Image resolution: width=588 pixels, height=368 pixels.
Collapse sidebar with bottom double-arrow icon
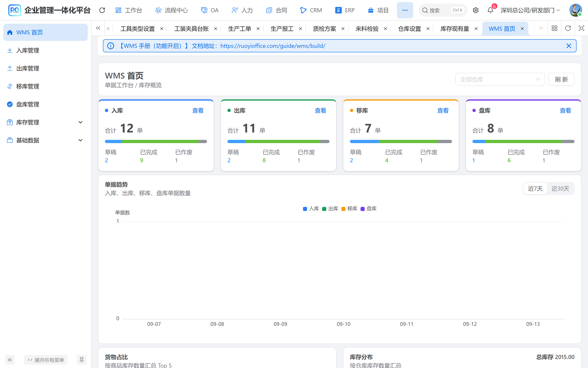point(10,360)
